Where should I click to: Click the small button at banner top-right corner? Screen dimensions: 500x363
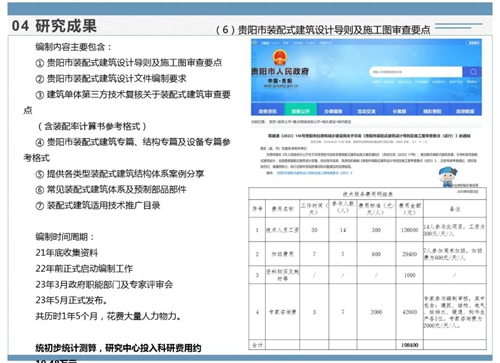pos(474,43)
